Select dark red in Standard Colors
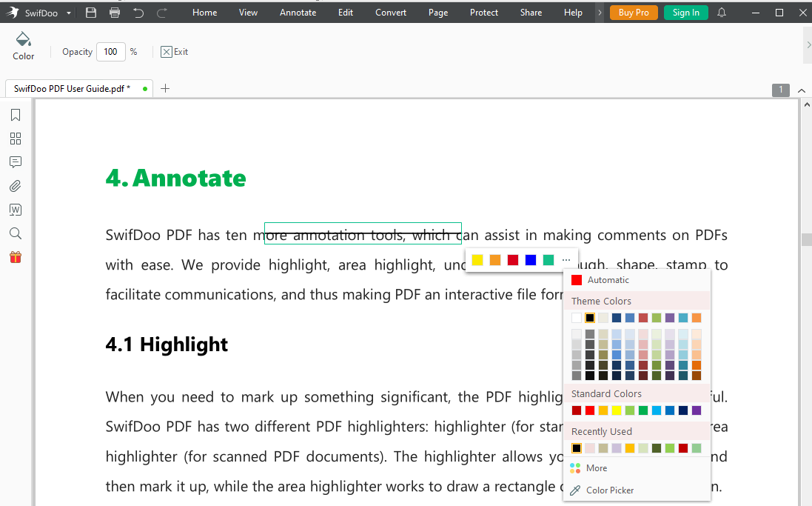This screenshot has width=812, height=506. point(577,410)
